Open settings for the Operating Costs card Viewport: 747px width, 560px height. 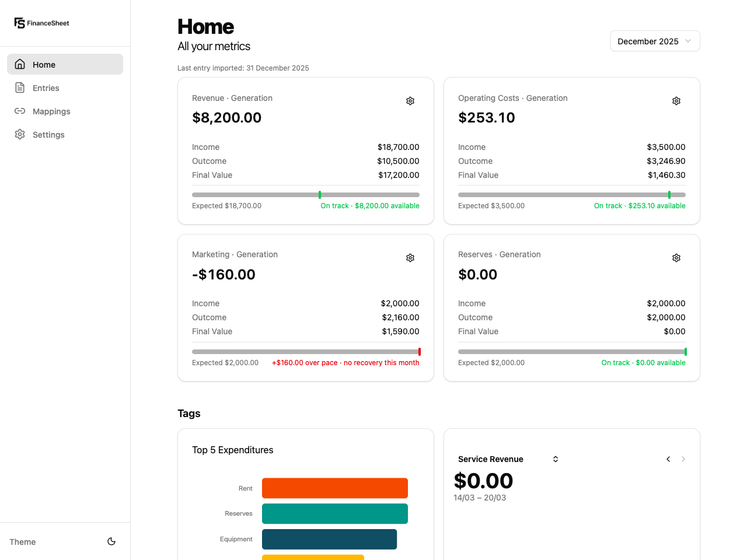click(676, 101)
